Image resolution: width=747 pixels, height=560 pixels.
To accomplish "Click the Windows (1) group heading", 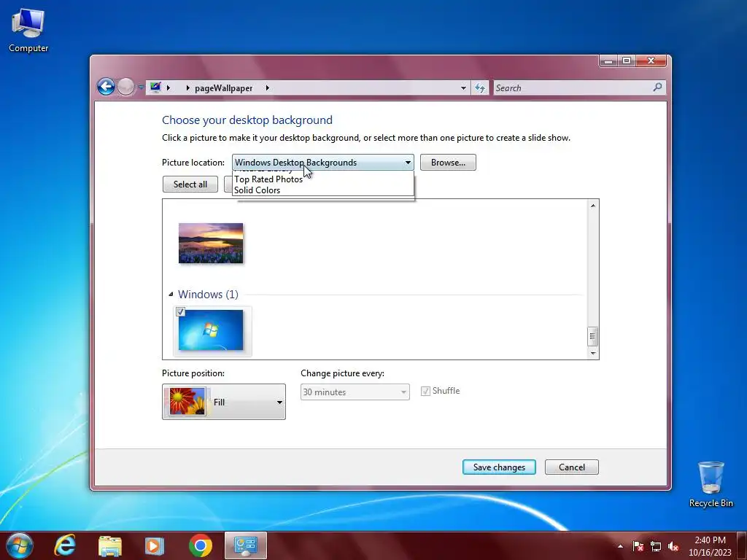I will (x=208, y=295).
